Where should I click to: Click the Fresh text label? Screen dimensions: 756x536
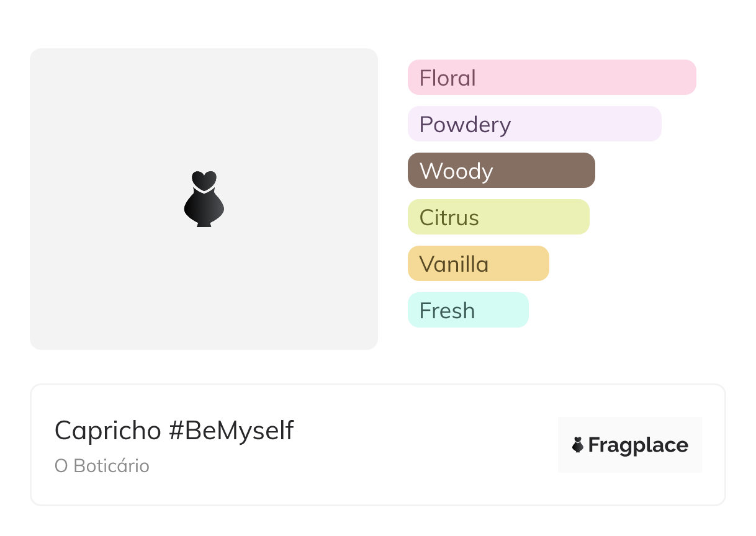(447, 311)
